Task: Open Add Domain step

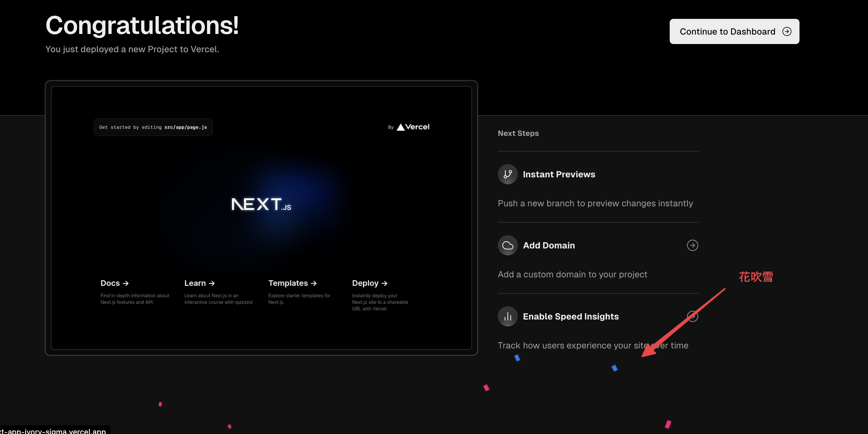Action: point(598,258)
